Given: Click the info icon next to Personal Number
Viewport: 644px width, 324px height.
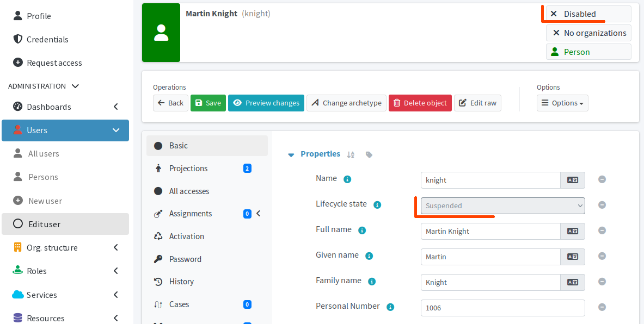Looking at the screenshot, I should [390, 307].
